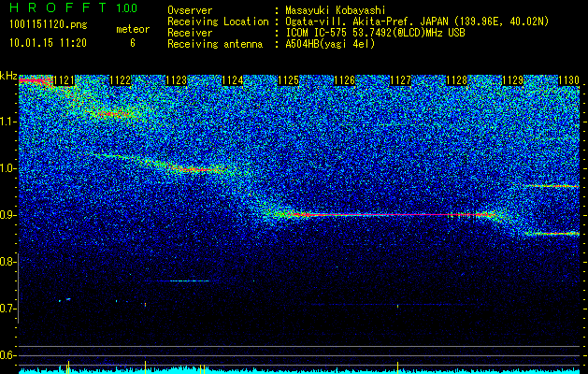Click the cyan noise level strip at bottom
Screen dimensions: 588x374
tap(299, 371)
